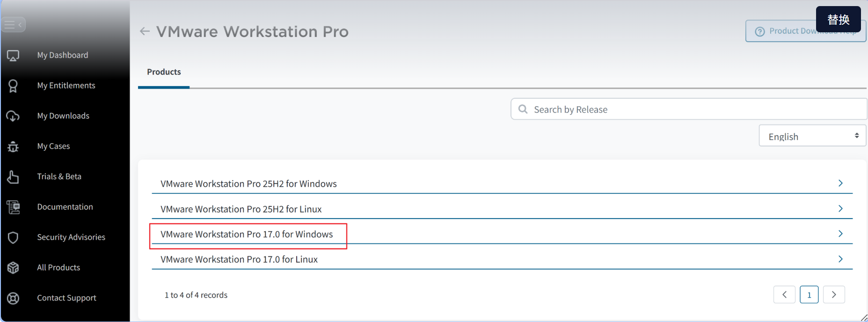Screen dimensions: 868x322
Task: Open Contact Support from the sidebar
Action: click(66, 298)
